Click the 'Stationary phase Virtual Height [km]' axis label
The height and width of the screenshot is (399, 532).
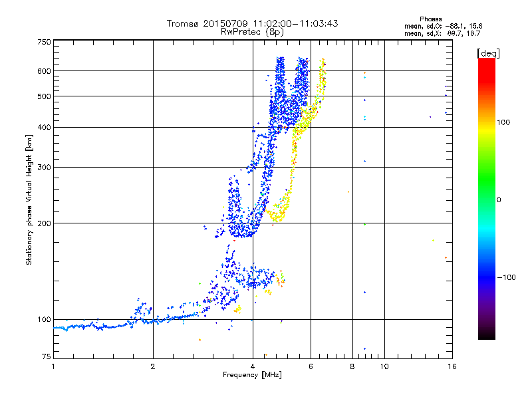29,199
